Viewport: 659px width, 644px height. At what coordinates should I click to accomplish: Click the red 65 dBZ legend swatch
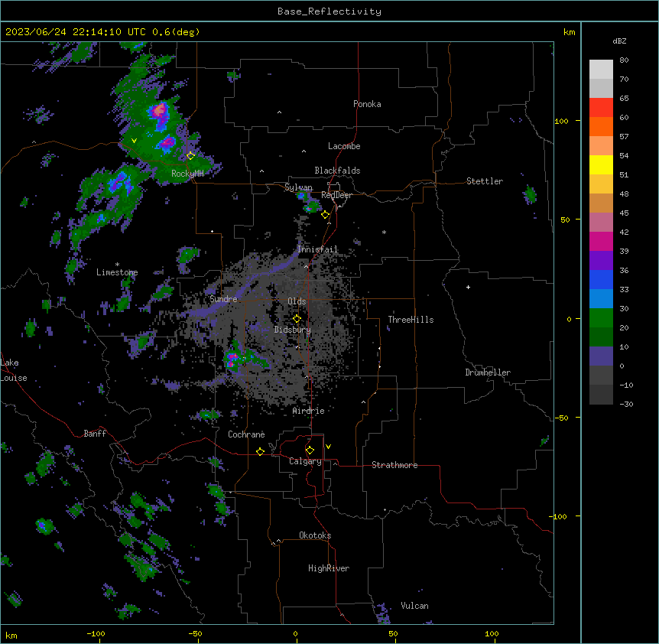coord(601,107)
